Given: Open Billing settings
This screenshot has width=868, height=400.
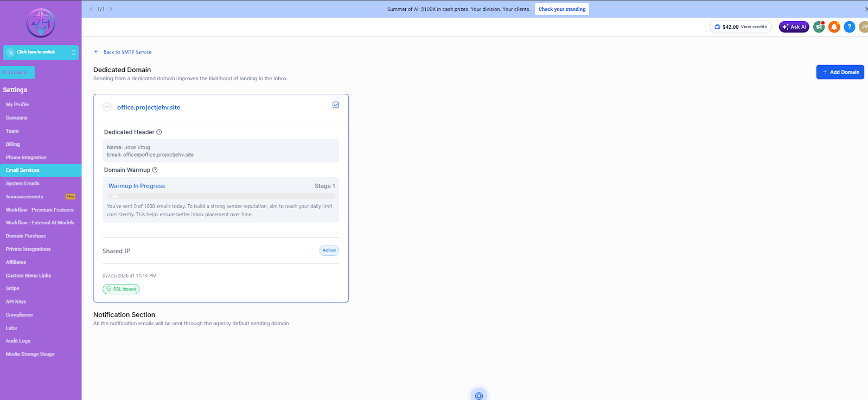Looking at the screenshot, I should pyautogui.click(x=13, y=144).
